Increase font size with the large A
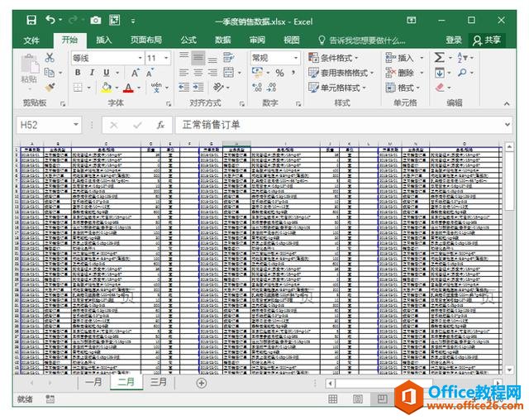This screenshot has height=420, width=529. [135, 73]
